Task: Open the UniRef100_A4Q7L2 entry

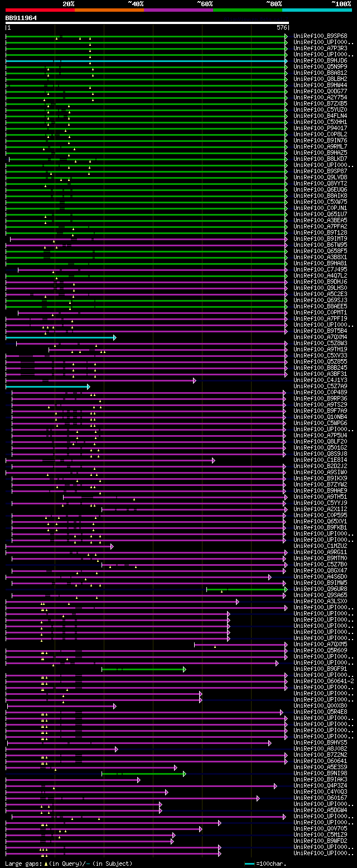Action: (320, 275)
